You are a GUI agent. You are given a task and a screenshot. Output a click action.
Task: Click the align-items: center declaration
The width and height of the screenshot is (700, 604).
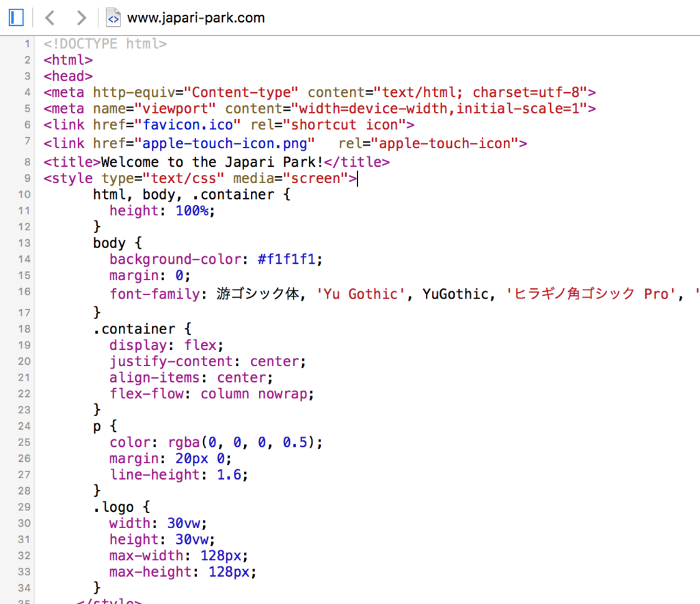[x=191, y=378]
